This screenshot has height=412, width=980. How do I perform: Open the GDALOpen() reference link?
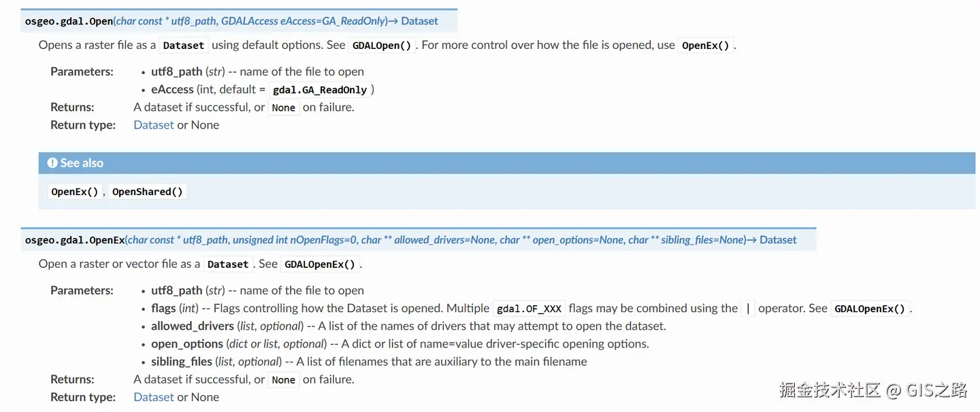pyautogui.click(x=382, y=46)
